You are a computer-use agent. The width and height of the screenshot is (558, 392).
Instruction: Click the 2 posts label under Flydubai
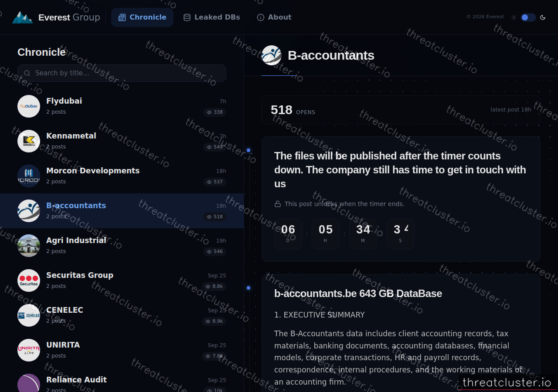coord(56,112)
